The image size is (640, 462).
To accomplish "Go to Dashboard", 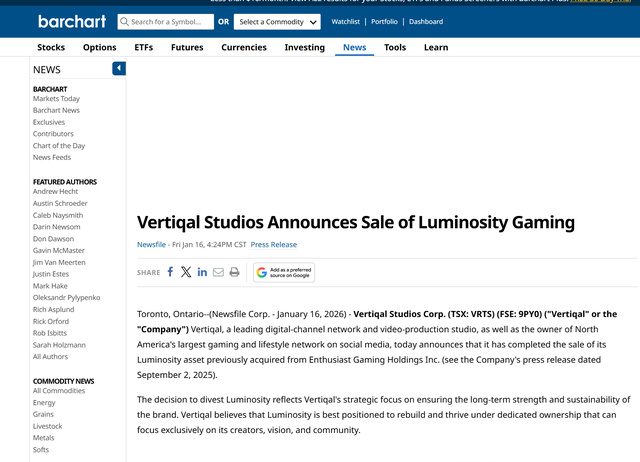I will 426,22.
